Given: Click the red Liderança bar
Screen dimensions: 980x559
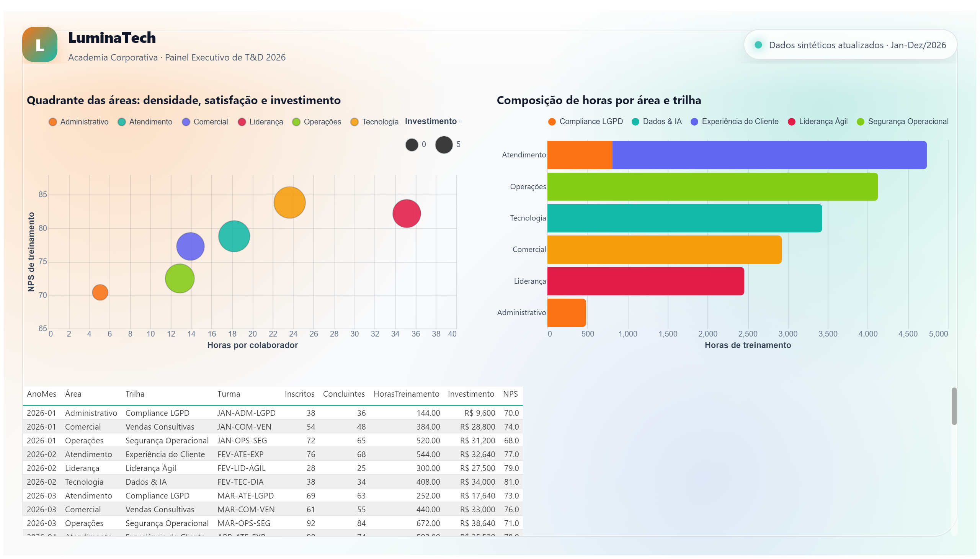Looking at the screenshot, I should coord(646,281).
